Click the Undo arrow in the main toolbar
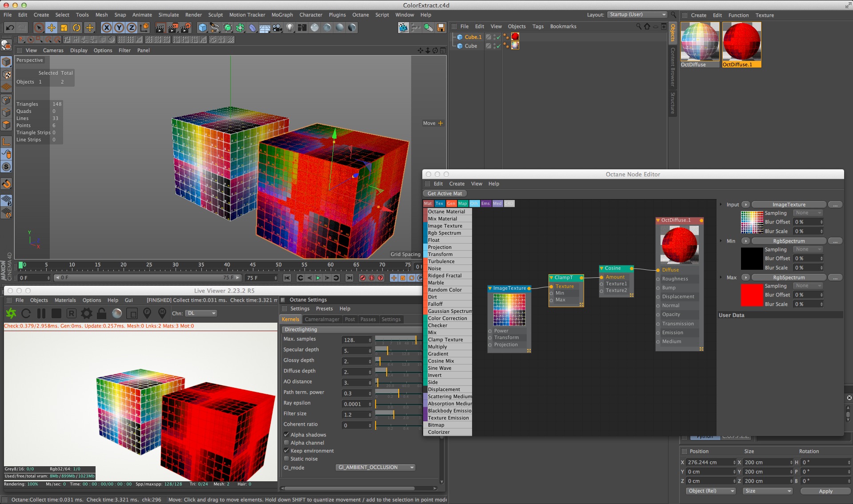 pyautogui.click(x=10, y=28)
